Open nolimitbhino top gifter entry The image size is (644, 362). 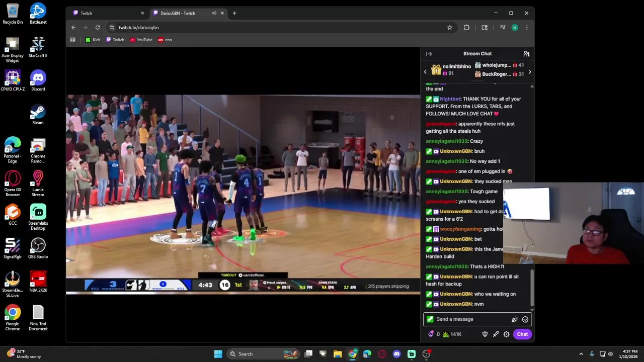pyautogui.click(x=451, y=70)
